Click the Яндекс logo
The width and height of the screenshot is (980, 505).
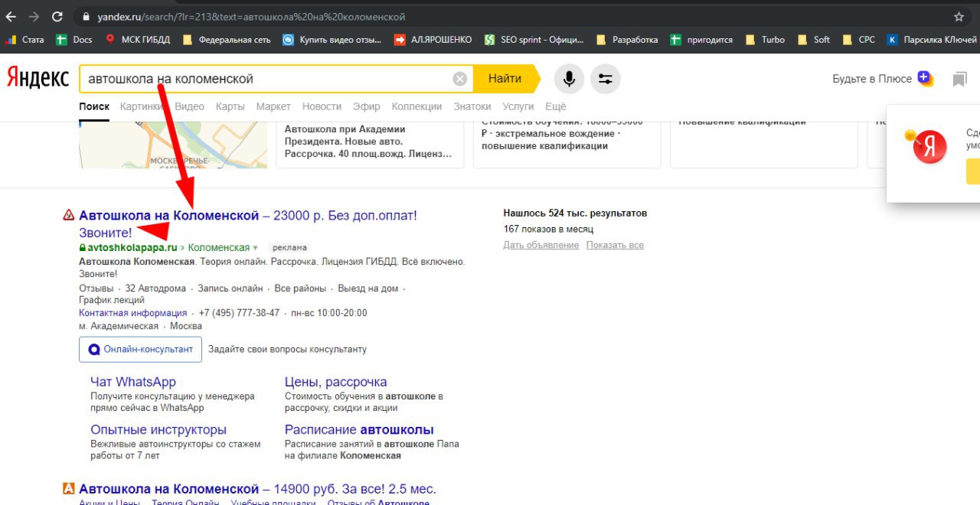38,78
